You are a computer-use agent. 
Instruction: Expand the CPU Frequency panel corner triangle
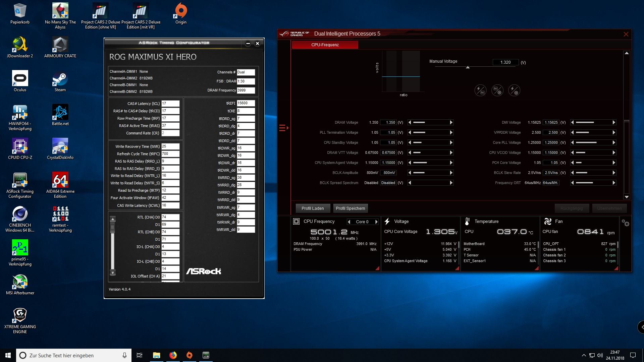(377, 268)
